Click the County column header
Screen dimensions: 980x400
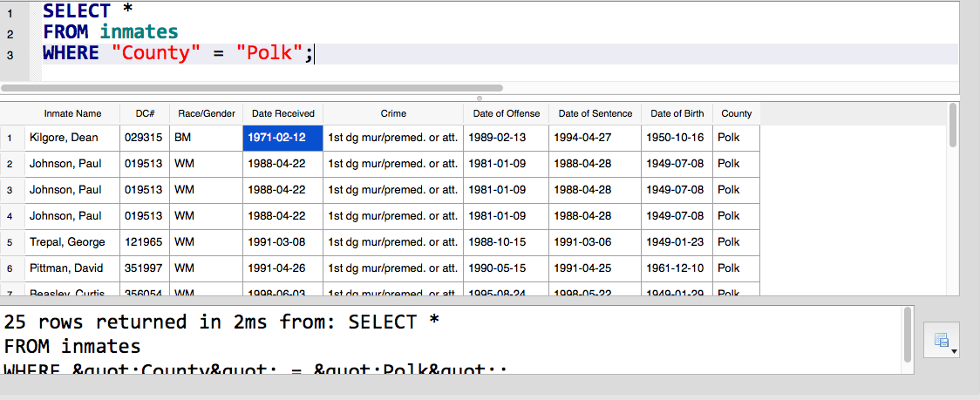(736, 114)
